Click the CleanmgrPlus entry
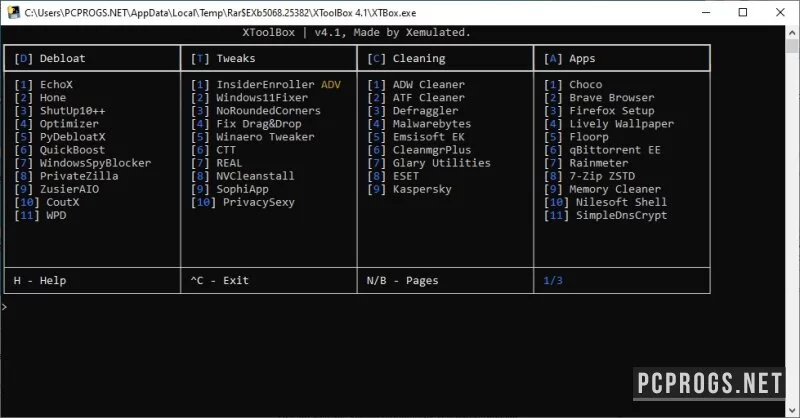The width and height of the screenshot is (800, 418). click(419, 150)
